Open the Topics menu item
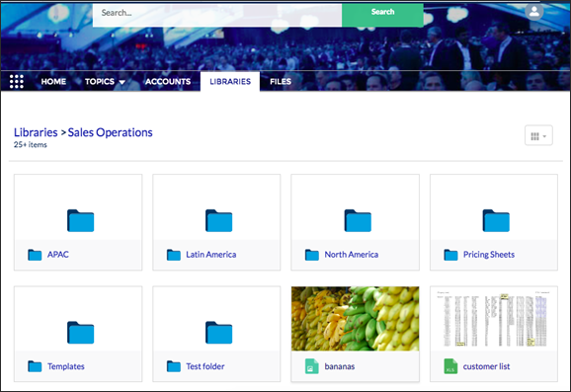This screenshot has height=392, width=571. click(100, 82)
